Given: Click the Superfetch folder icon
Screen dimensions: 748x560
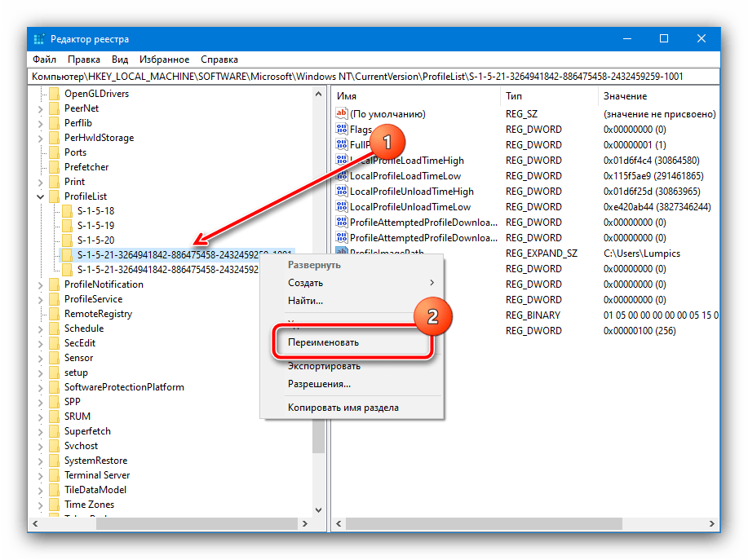Looking at the screenshot, I should pyautogui.click(x=55, y=431).
